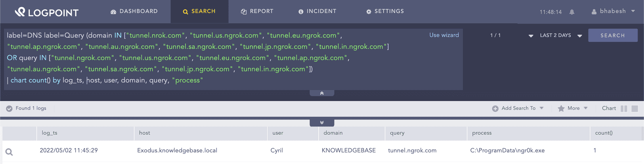Viewport: 644px width, 164px height.
Task: Click the LogPoint logo
Action: click(46, 12)
